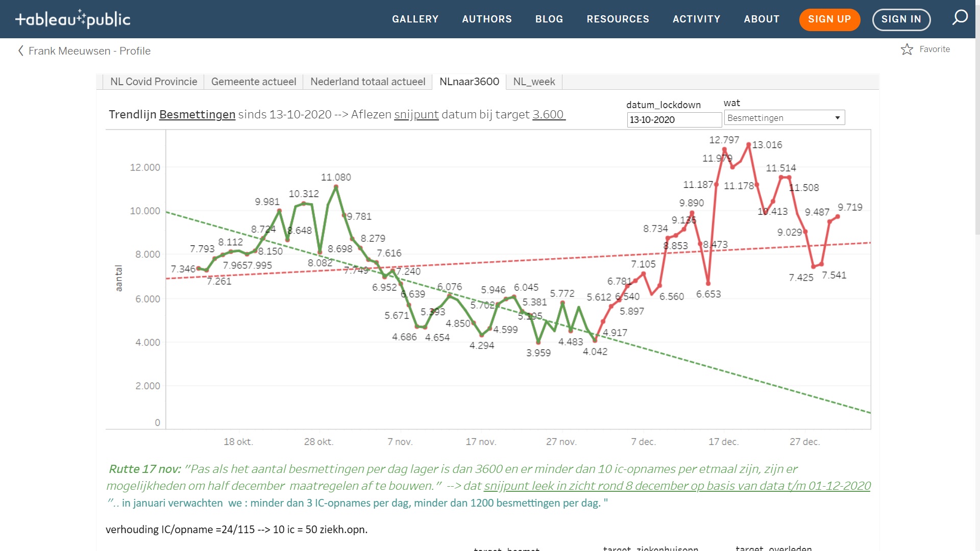Switch to the NL Covid Provincie tab
The width and height of the screenshot is (980, 551).
[x=153, y=82]
